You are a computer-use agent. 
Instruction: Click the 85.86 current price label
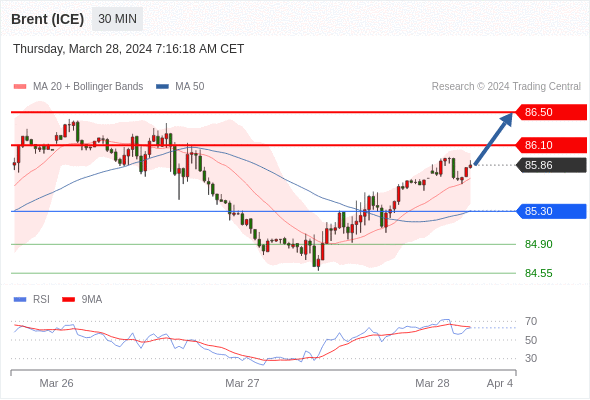pyautogui.click(x=551, y=165)
